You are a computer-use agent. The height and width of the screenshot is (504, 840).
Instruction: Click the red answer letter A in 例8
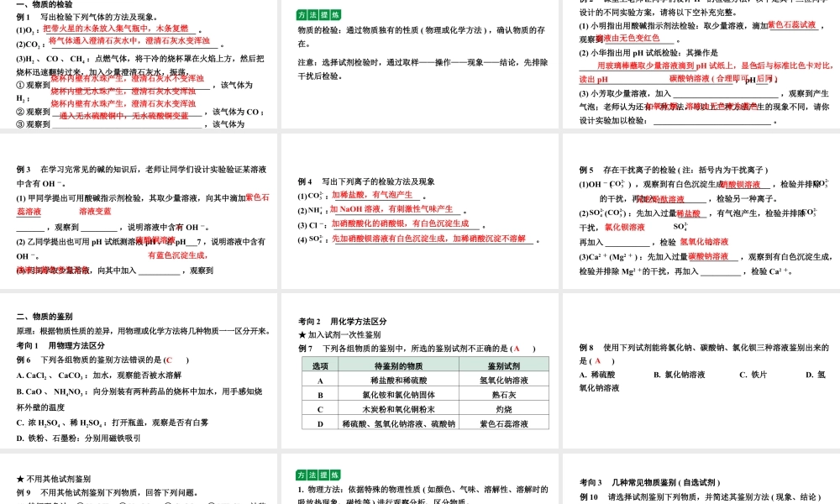tap(598, 361)
